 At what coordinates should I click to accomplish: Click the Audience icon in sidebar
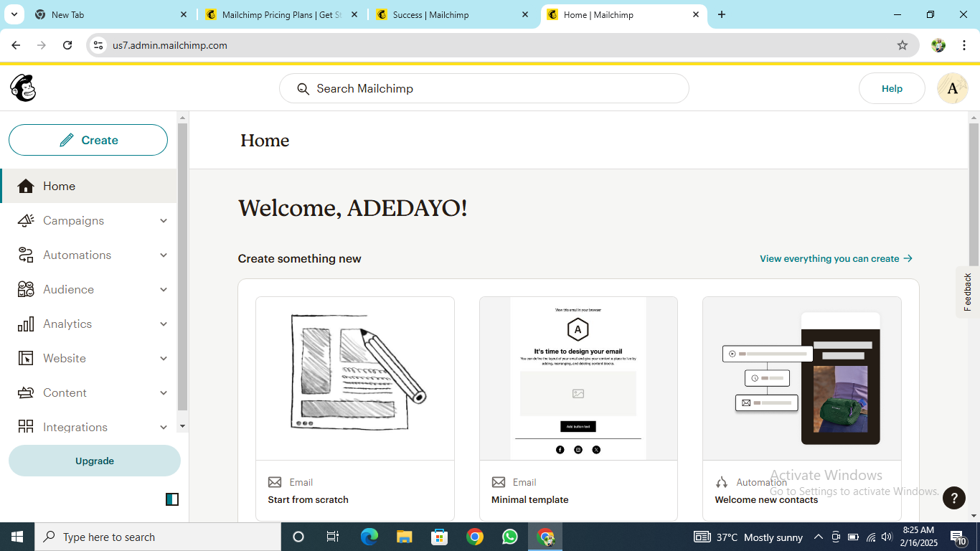(x=26, y=290)
